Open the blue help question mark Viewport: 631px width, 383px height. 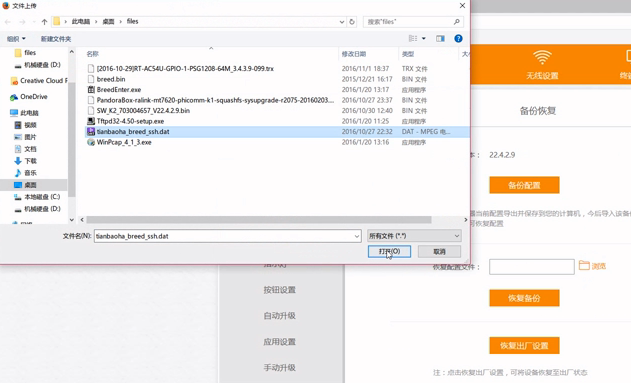458,39
